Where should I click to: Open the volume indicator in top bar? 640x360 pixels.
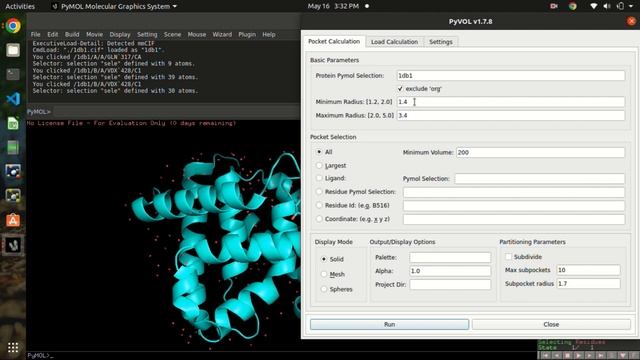(607, 6)
